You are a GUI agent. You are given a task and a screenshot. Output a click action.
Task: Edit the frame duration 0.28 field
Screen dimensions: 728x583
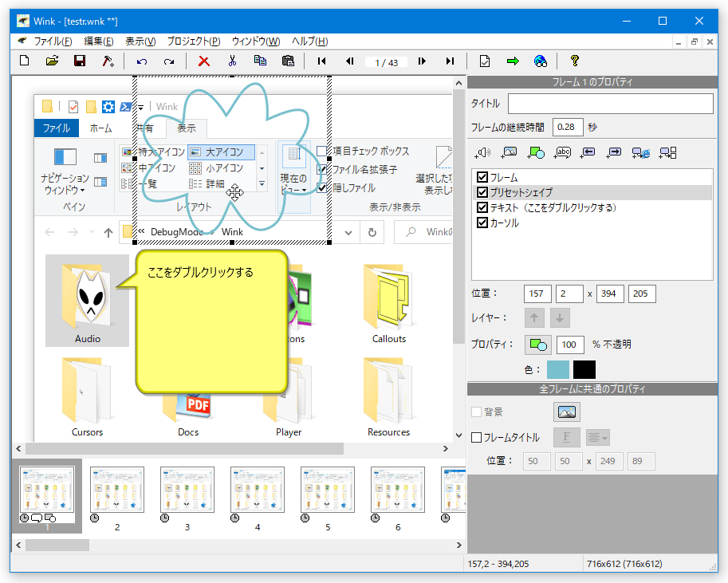coord(568,127)
